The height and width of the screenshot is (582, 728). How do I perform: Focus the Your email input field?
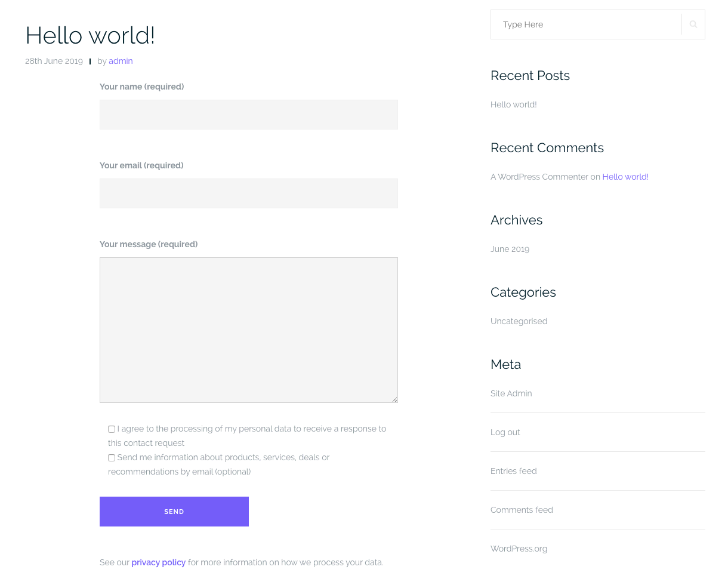(x=248, y=193)
